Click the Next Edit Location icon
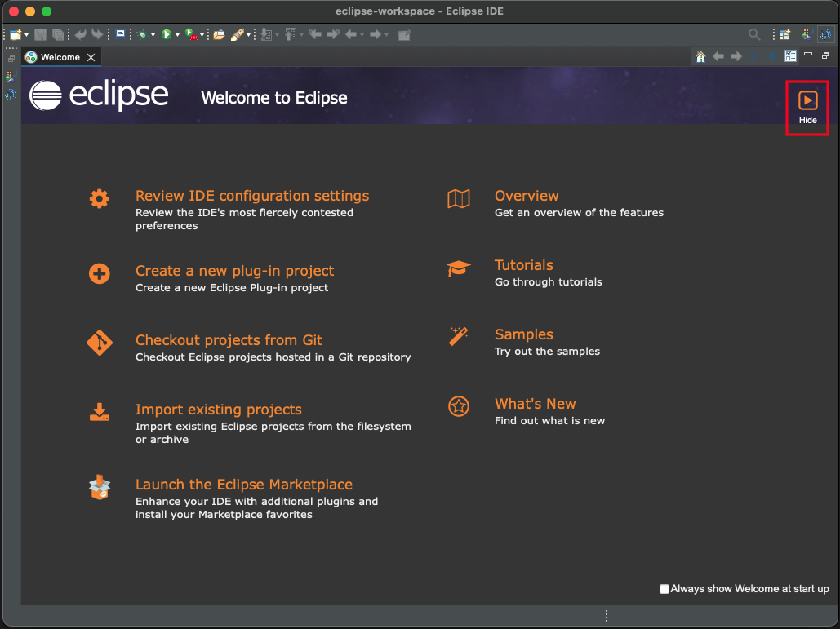Image resolution: width=840 pixels, height=629 pixels. tap(333, 35)
